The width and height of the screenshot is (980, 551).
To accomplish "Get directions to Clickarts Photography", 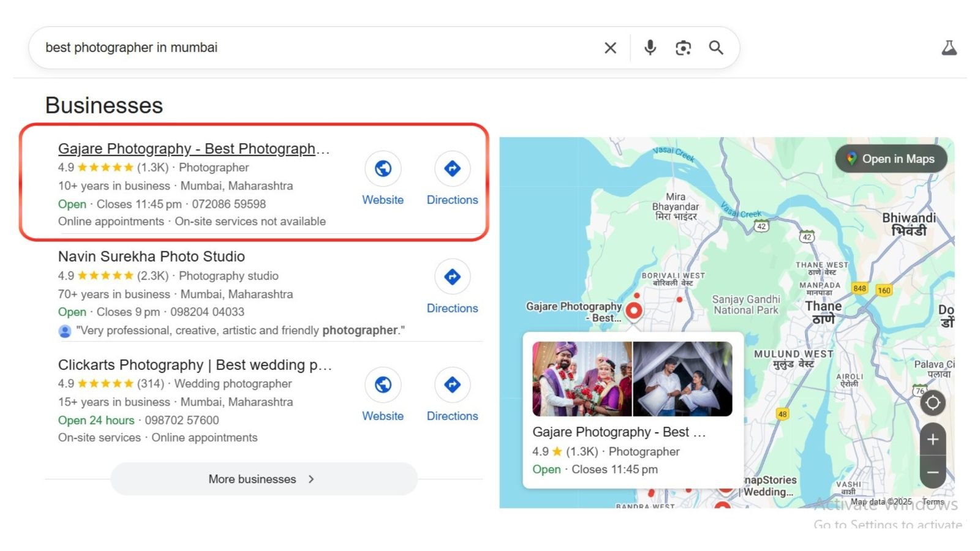I will tap(452, 384).
